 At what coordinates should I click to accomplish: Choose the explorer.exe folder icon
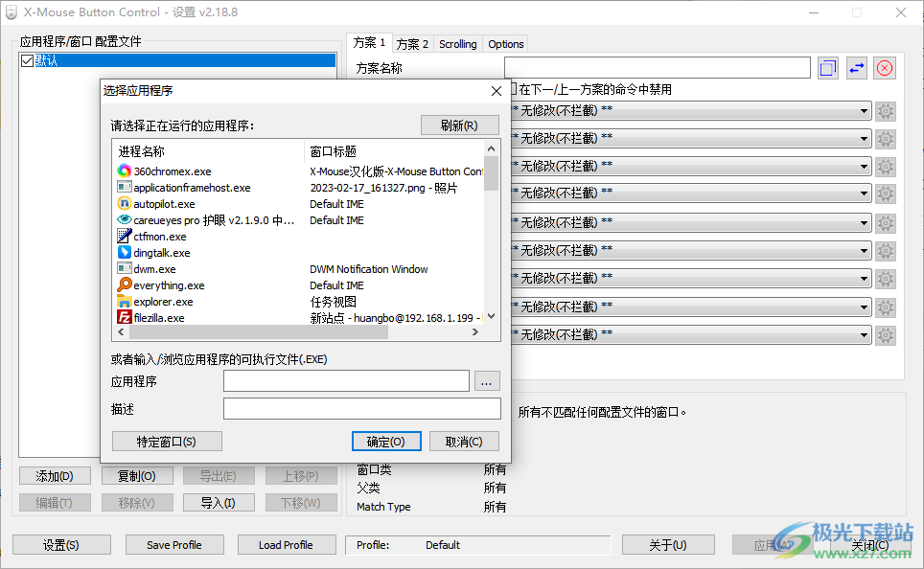124,302
